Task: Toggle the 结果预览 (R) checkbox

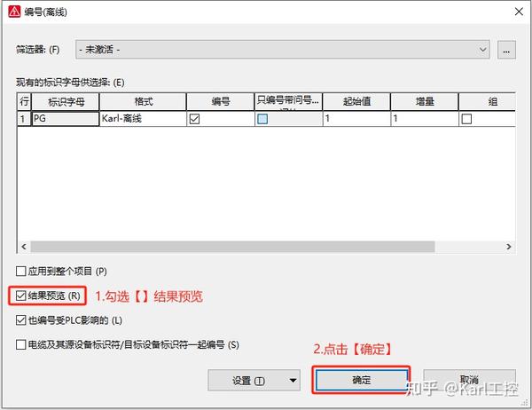Action: point(21,296)
